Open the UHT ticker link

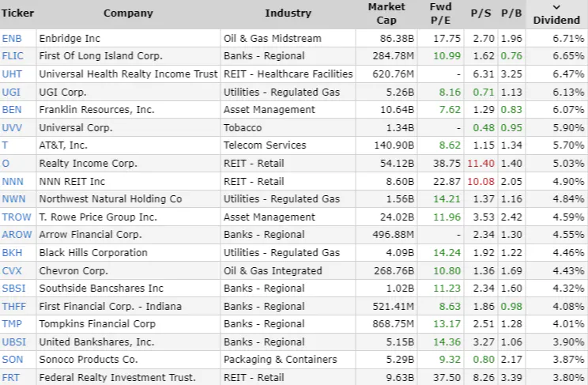(12, 74)
